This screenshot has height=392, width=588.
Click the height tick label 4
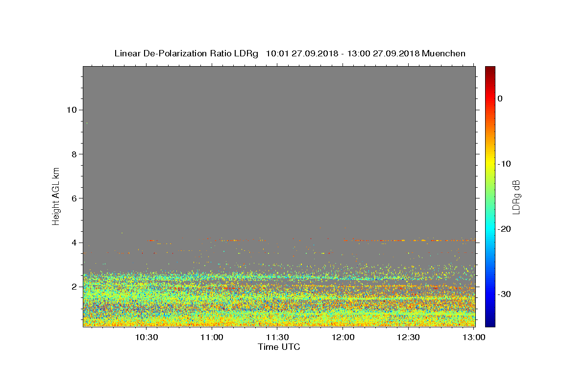74,243
